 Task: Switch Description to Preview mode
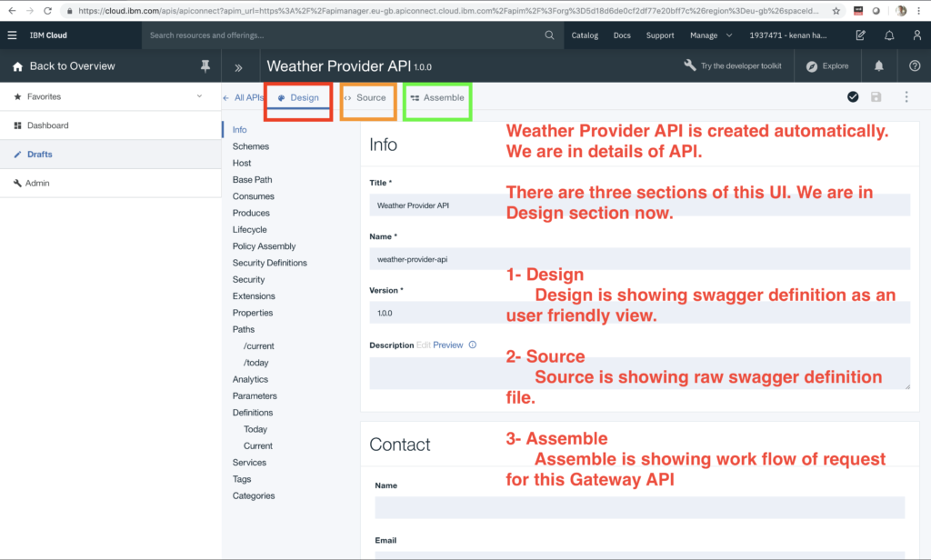pos(447,345)
